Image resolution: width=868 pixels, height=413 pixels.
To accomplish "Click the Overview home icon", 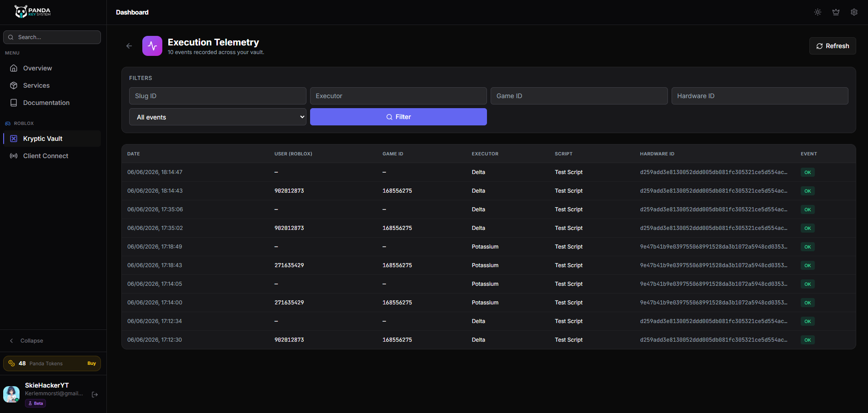I will pyautogui.click(x=14, y=68).
